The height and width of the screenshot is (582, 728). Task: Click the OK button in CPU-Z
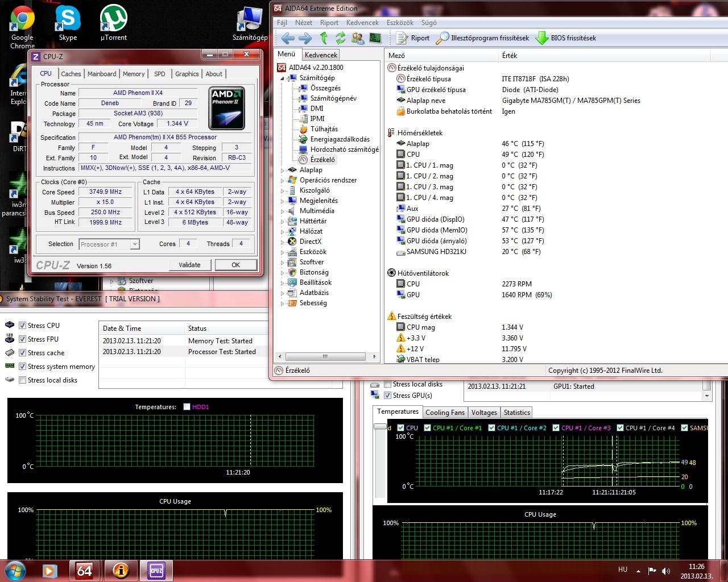[235, 265]
